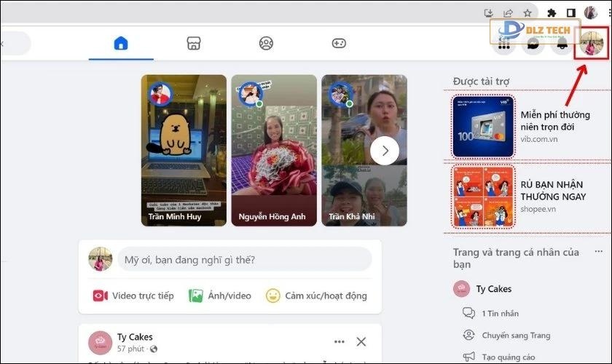Image resolution: width=612 pixels, height=364 pixels.
Task: Bookmark this page with the star icon
Action: point(527,13)
